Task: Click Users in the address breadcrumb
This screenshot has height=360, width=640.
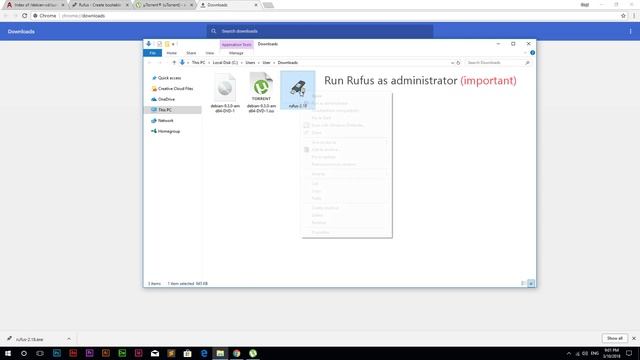Action: point(250,62)
